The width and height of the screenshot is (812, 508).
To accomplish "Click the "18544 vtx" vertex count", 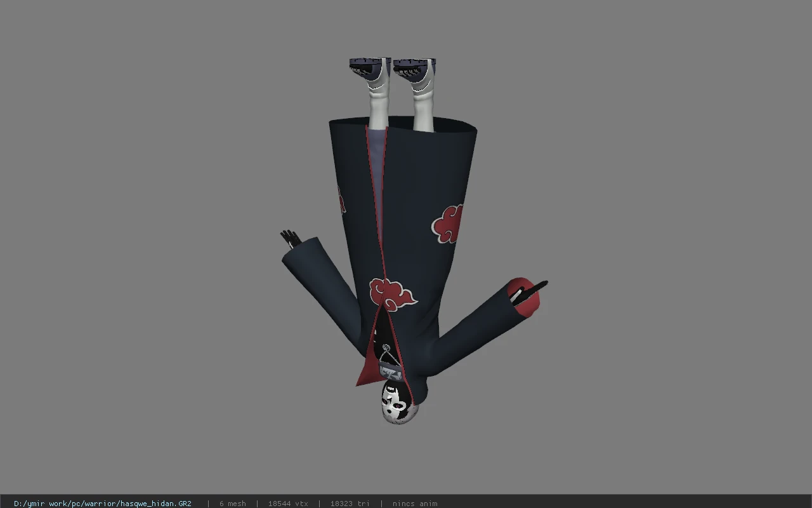I will tap(288, 504).
